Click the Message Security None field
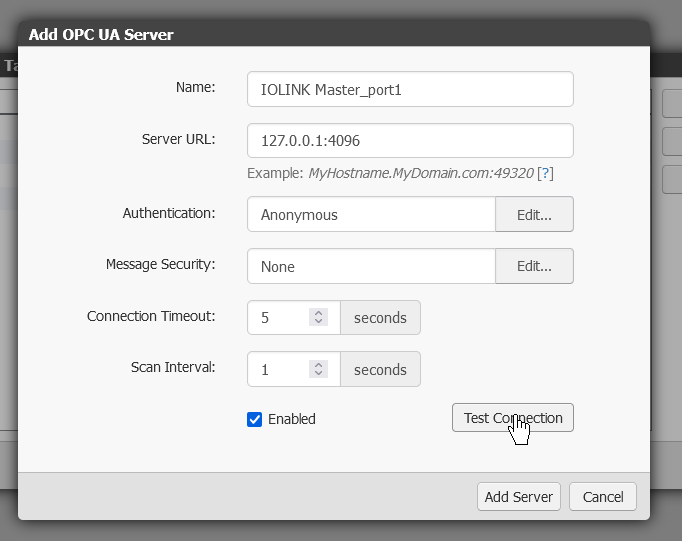This screenshot has height=541, width=682. tap(371, 266)
